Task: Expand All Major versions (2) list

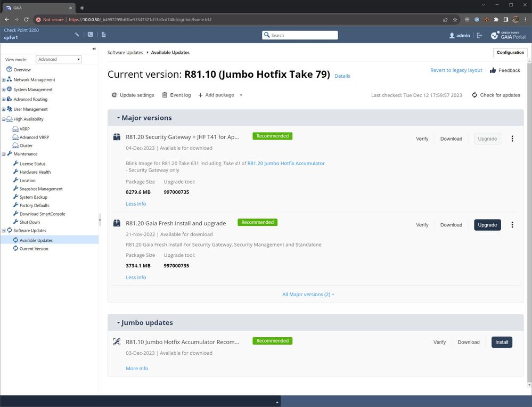Action: [x=308, y=294]
